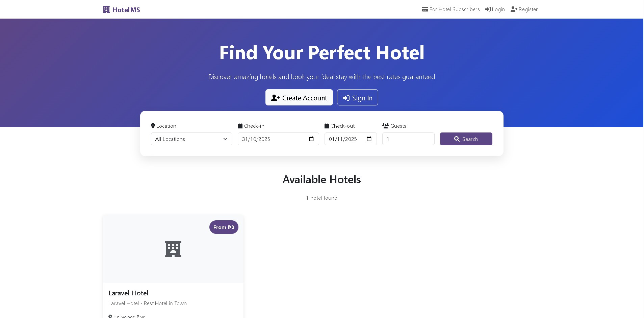Screen dimensions: 644x318
Task: Click the Check-in date field
Action: 270,139
